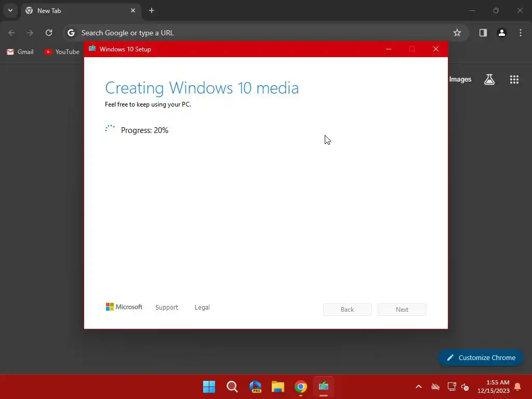Viewport: 532px width, 399px height.
Task: Close the Windows 10 Setup window
Action: point(436,49)
